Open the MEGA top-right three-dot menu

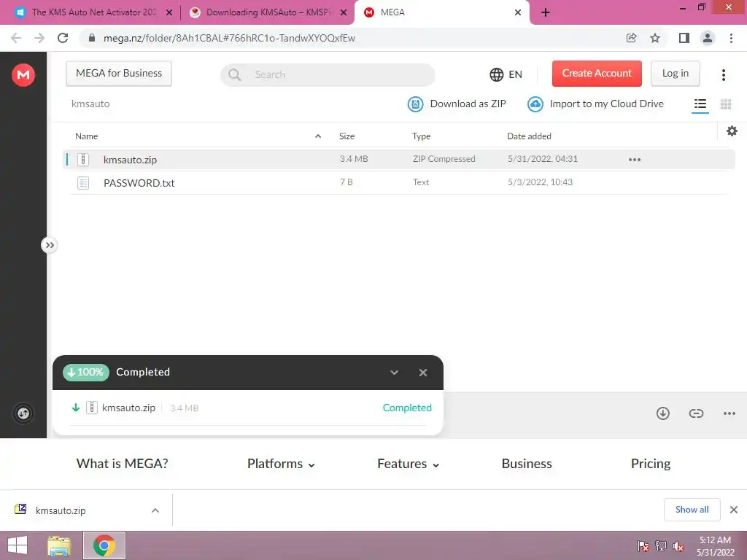click(723, 75)
